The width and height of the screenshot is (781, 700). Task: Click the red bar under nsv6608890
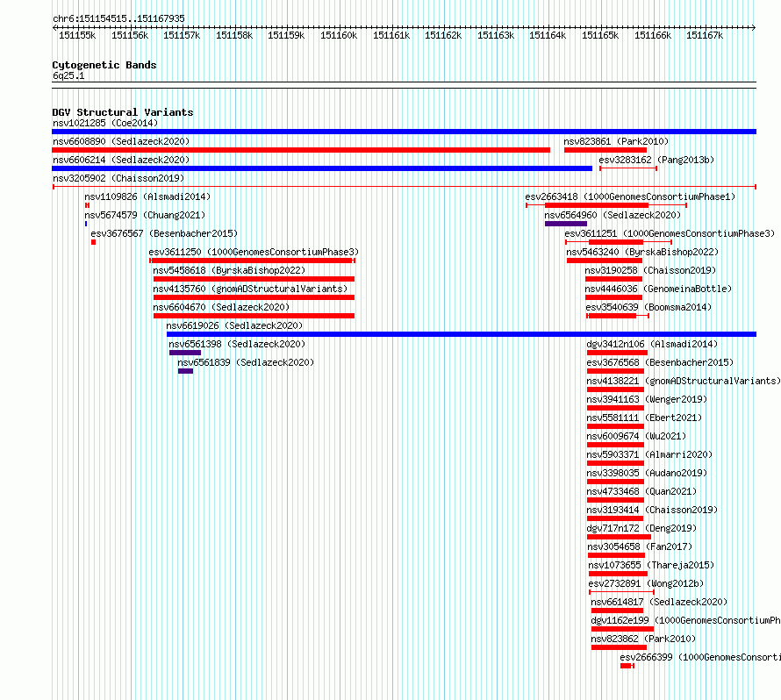(301, 150)
